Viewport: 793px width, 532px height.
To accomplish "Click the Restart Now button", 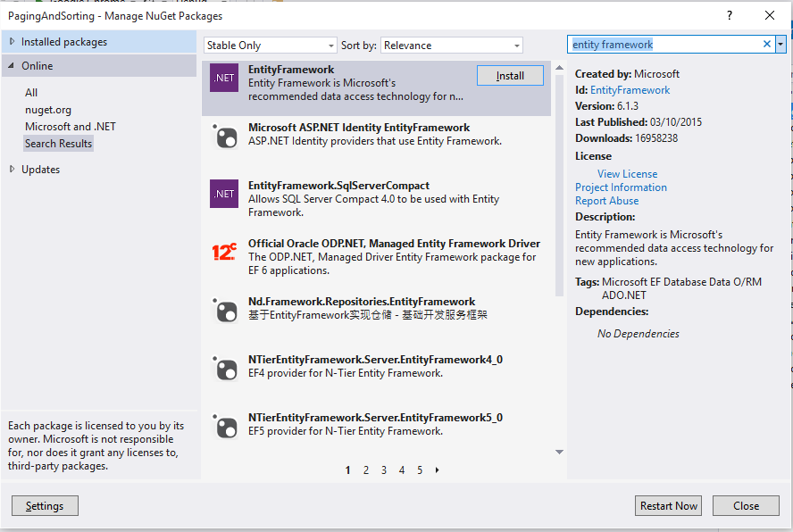I will (668, 506).
